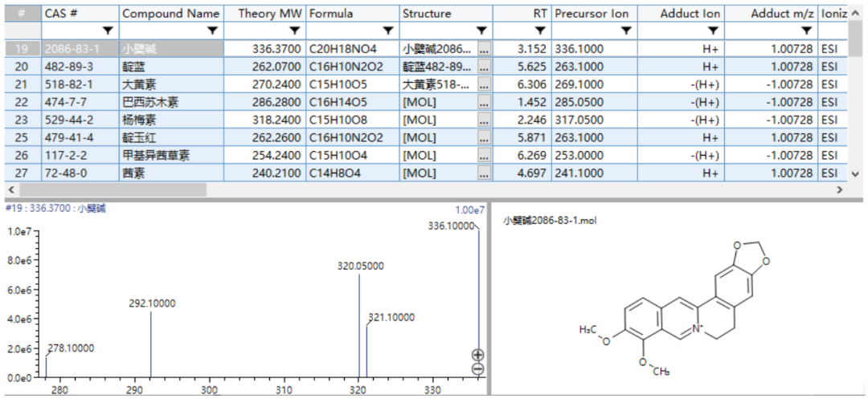Open structure browse button for row 20
Image resolution: width=868 pixels, height=399 pixels.
coord(483,67)
